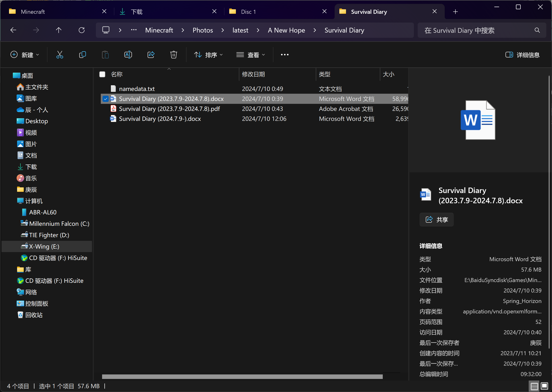Click the Delete trash can icon
Viewport: 552px width, 392px height.
coord(174,55)
